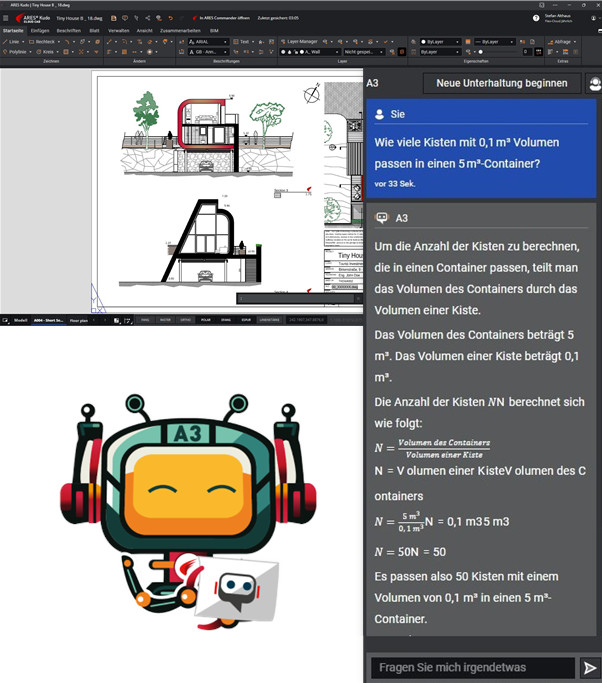This screenshot has height=683, width=602.
Task: Toggle the ORTHO mode
Action: (186, 320)
